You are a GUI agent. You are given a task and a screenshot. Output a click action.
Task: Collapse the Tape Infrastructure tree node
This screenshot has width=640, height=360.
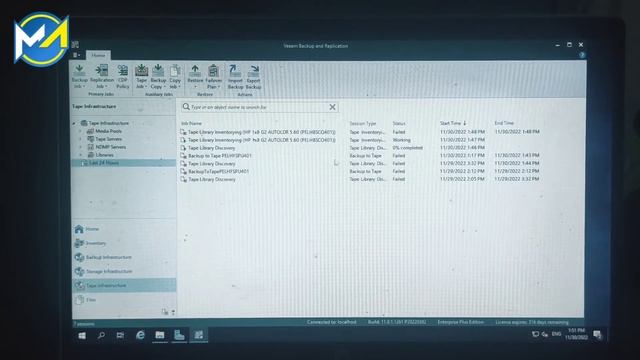click(74, 123)
